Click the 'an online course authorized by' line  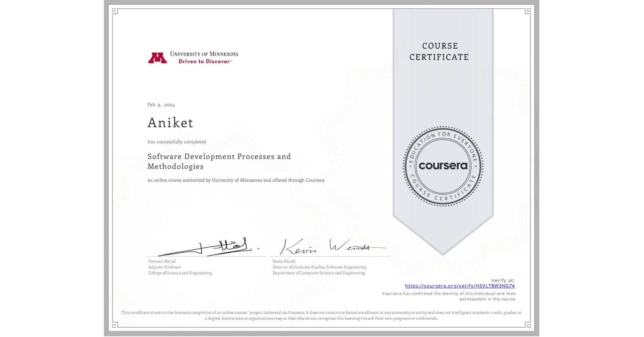pos(236,180)
